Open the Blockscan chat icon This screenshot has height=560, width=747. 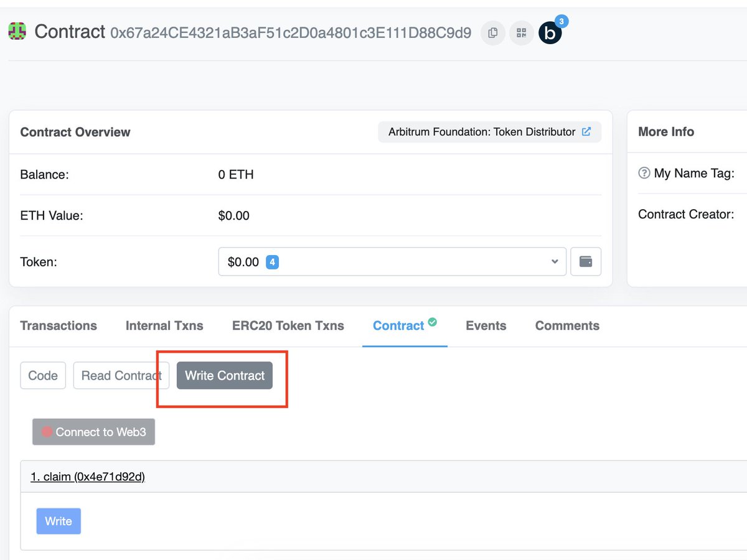coord(550,33)
